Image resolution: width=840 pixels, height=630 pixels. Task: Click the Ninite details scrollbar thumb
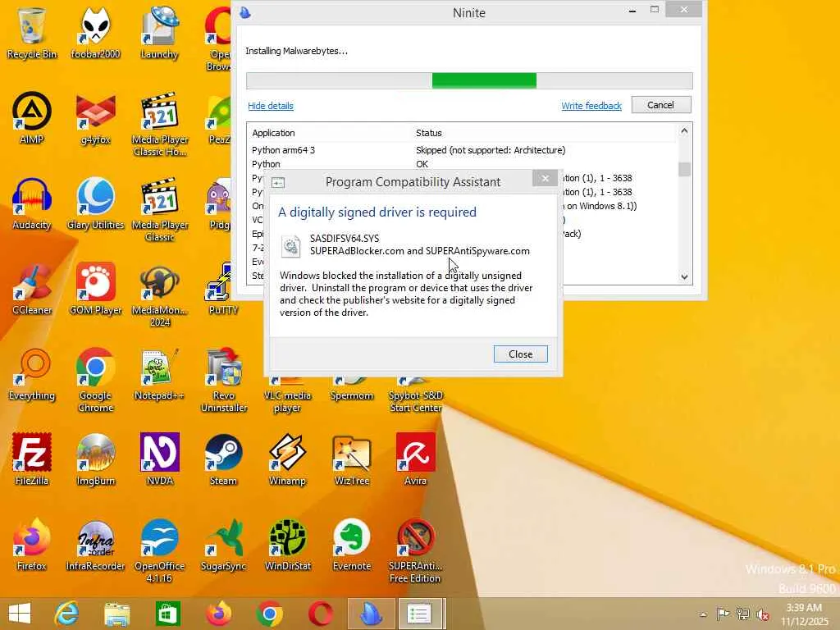(x=684, y=169)
